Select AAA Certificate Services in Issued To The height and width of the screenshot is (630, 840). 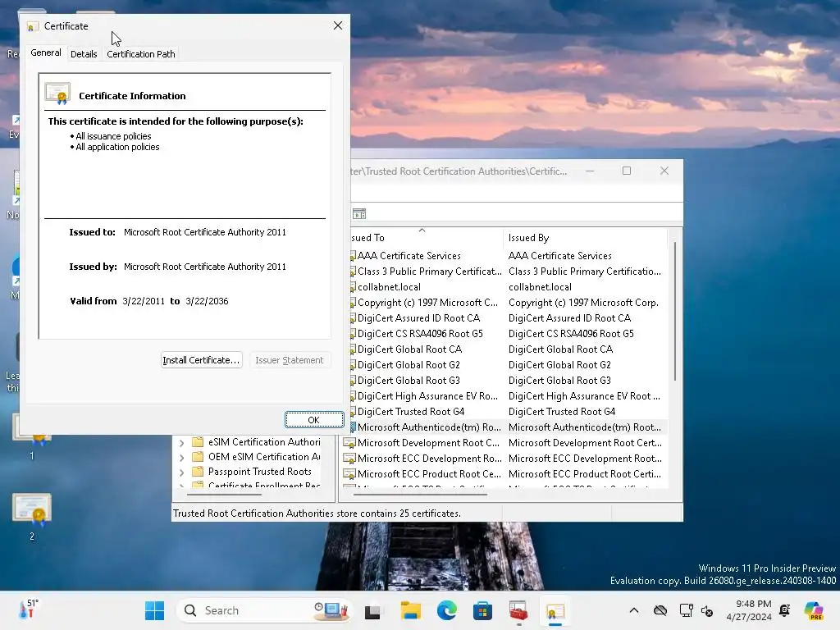click(x=409, y=256)
